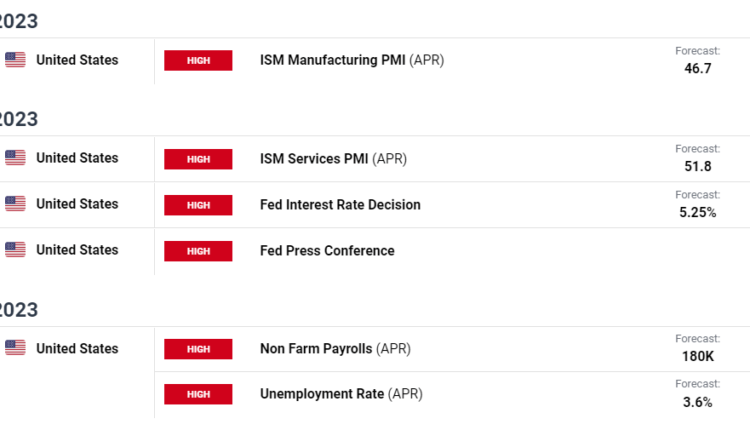Open the Fed Press Conference event
750x430 pixels.
(x=327, y=251)
